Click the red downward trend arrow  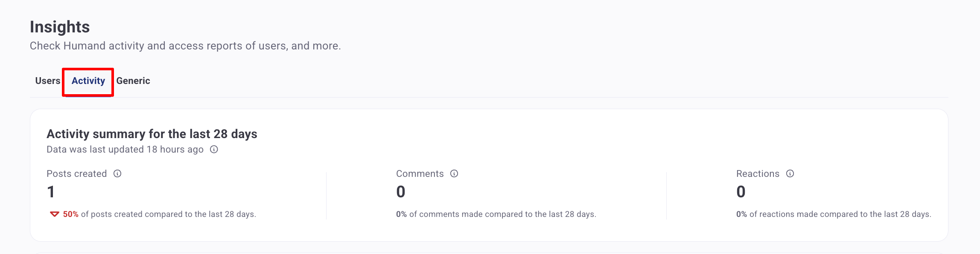click(x=54, y=214)
